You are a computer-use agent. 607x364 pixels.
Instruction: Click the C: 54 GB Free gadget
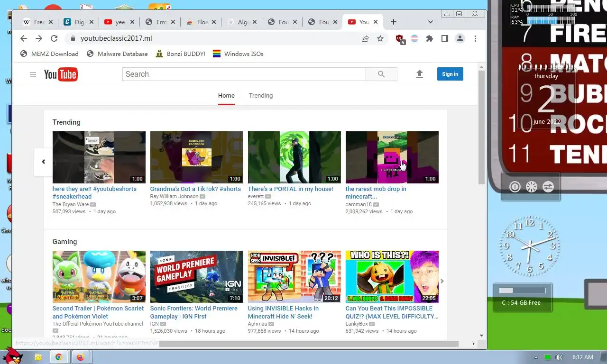523,297
